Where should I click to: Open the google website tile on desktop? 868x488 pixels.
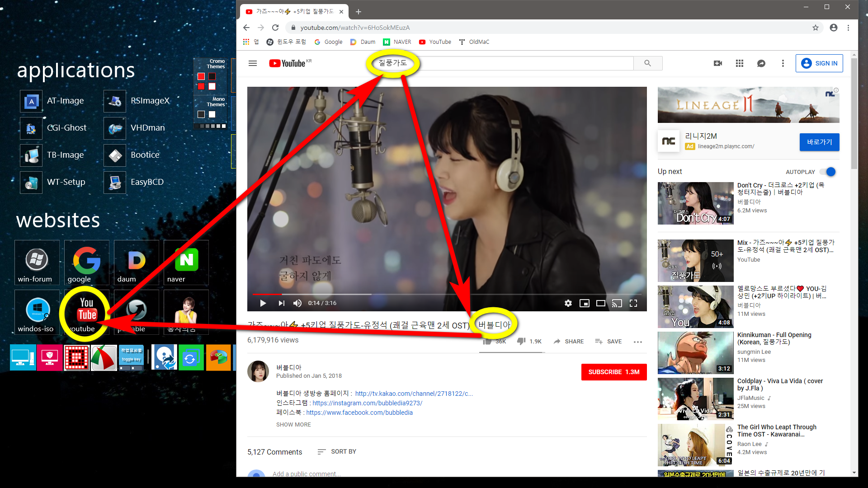pos(86,263)
